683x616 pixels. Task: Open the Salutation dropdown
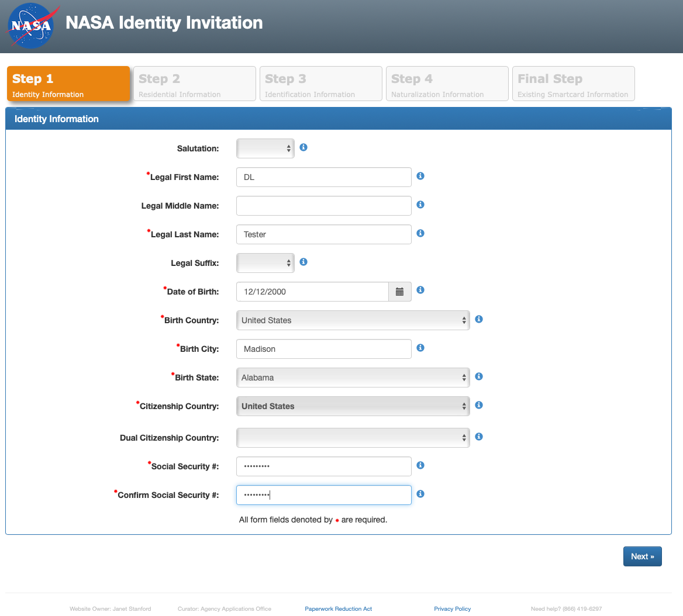point(265,148)
